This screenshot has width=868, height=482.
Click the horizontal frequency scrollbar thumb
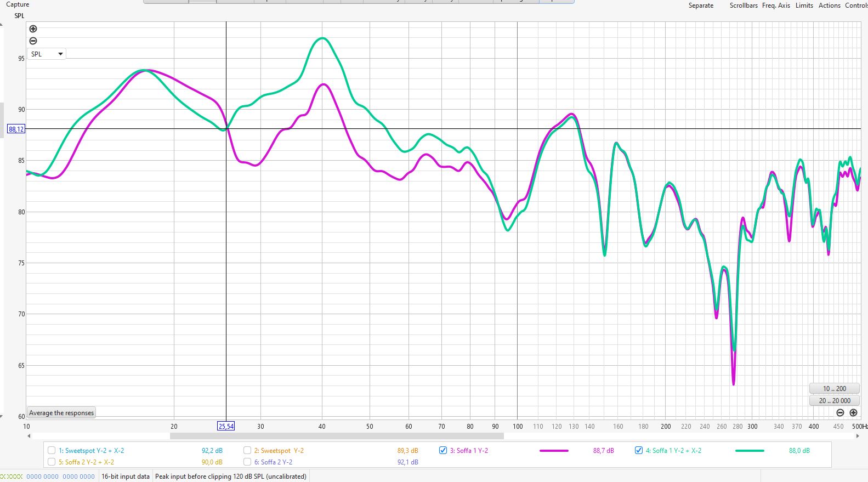(336, 436)
